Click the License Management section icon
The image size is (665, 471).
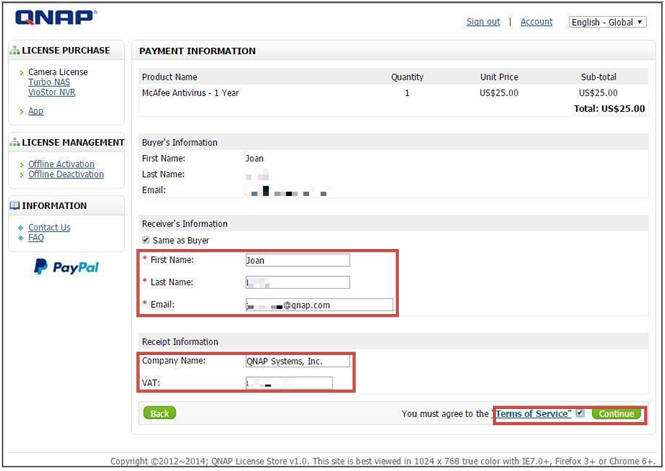tap(15, 142)
